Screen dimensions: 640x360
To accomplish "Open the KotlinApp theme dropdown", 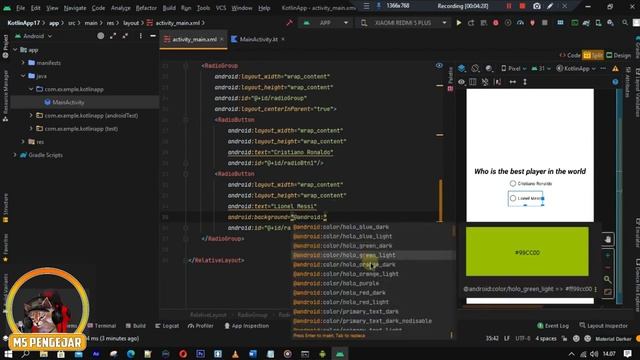I will [x=576, y=69].
